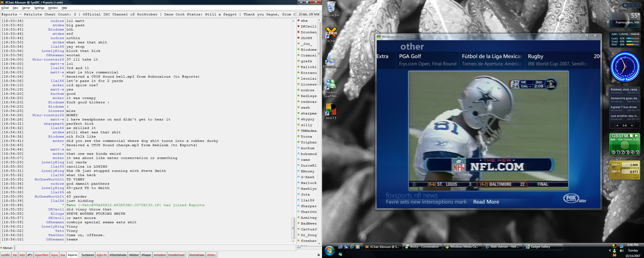Image resolution: width=644 pixels, height=258 pixels.
Task: Click the user list scroll up arrow
Action: 319,20
